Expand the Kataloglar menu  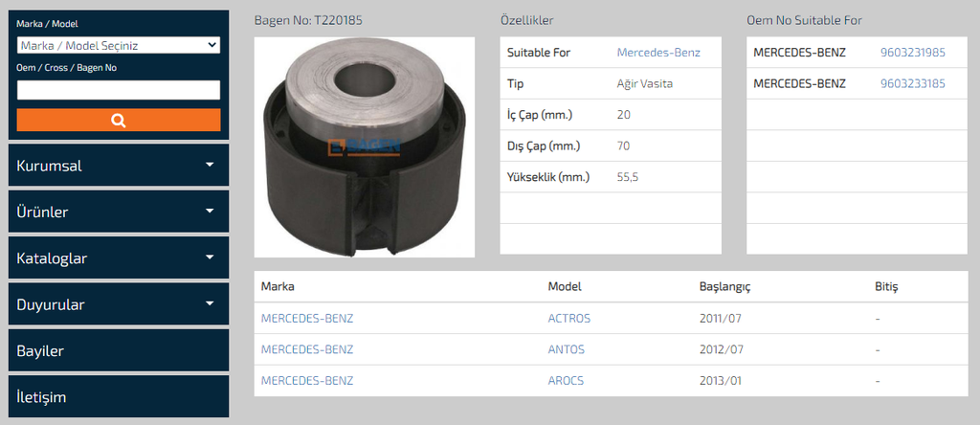(118, 257)
